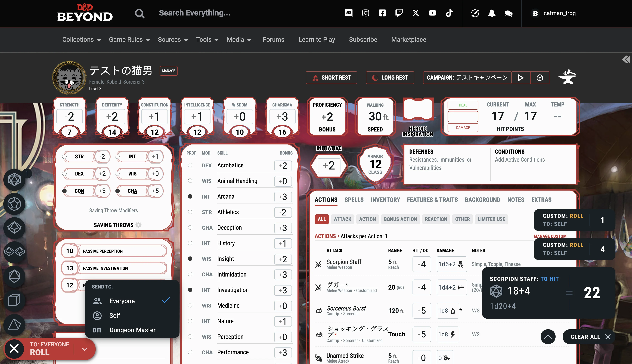632x364 pixels.
Task: Toggle Investigation proficiency dot
Action: tap(190, 290)
